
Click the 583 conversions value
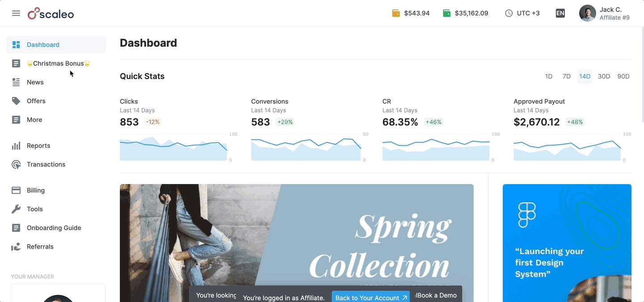tap(261, 122)
